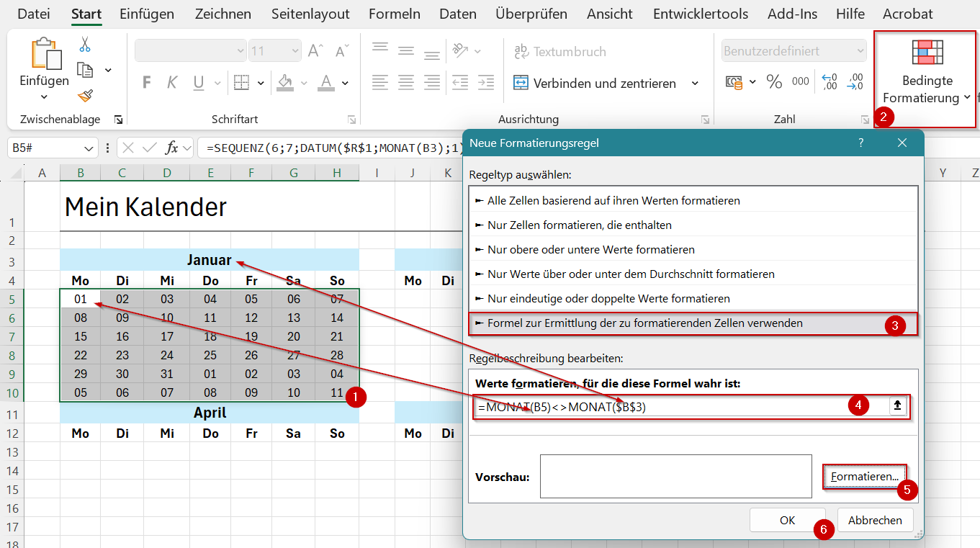This screenshot has height=548, width=980.
Task: Switch to the Seitenlayout tab
Action: (x=310, y=14)
